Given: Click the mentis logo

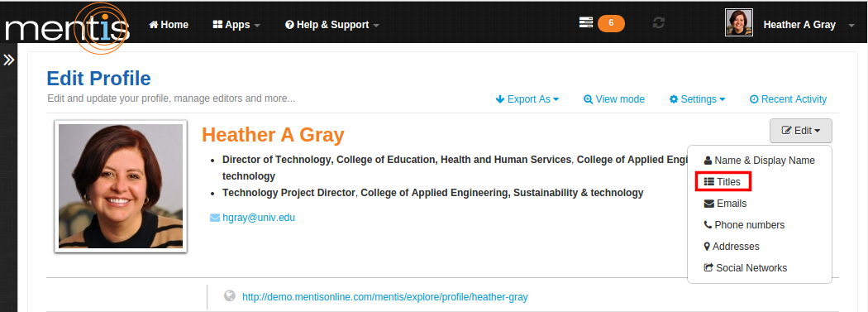Looking at the screenshot, I should click(68, 27).
